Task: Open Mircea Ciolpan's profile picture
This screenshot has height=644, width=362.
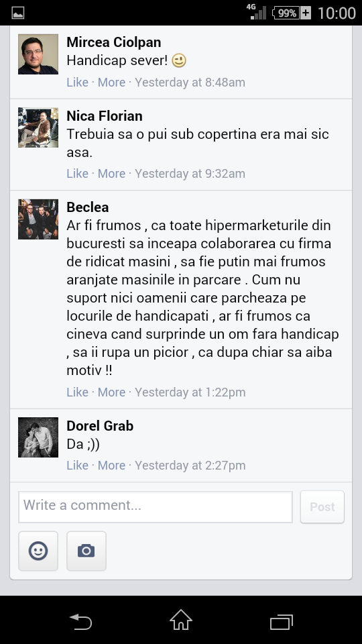Action: pyautogui.click(x=38, y=54)
